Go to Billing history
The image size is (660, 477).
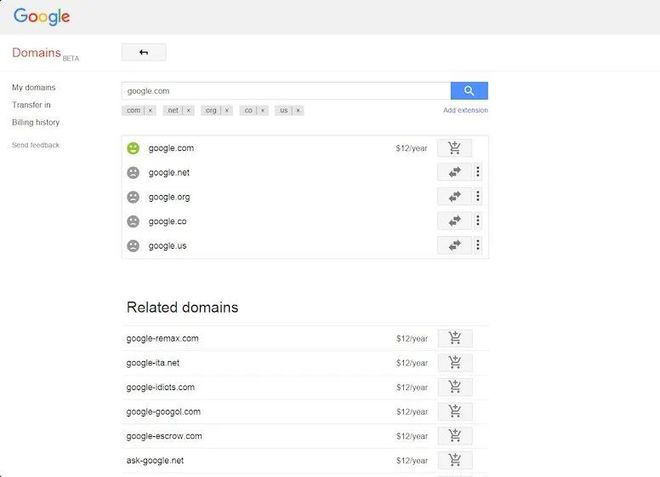tap(36, 123)
